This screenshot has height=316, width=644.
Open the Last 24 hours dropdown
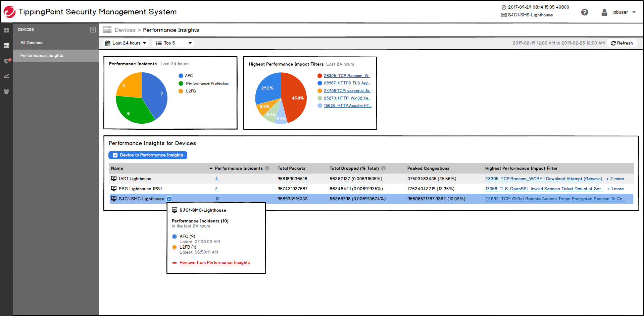tap(126, 43)
